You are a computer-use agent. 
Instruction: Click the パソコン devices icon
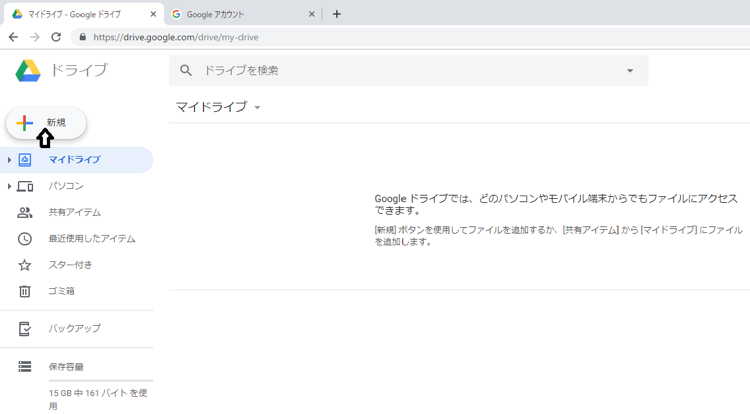[25, 186]
